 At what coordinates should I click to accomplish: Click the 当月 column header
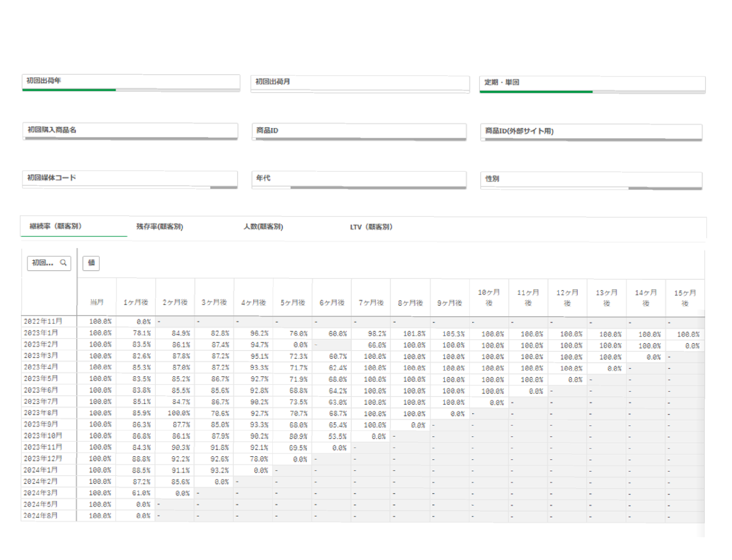[97, 302]
